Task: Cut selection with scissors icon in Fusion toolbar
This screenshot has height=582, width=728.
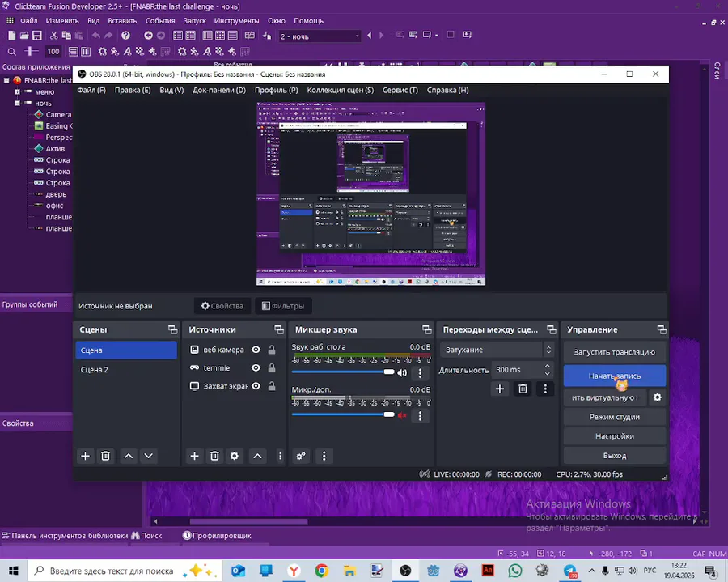Action: 54,36
